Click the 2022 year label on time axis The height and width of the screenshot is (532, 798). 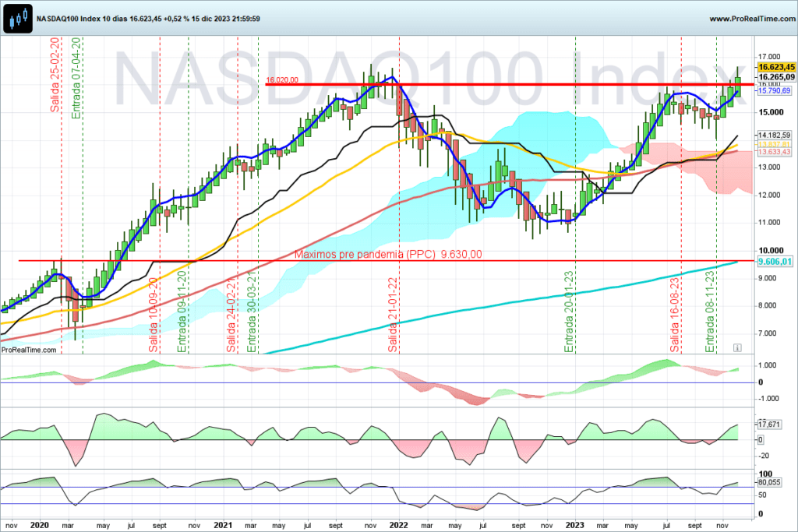(398, 526)
